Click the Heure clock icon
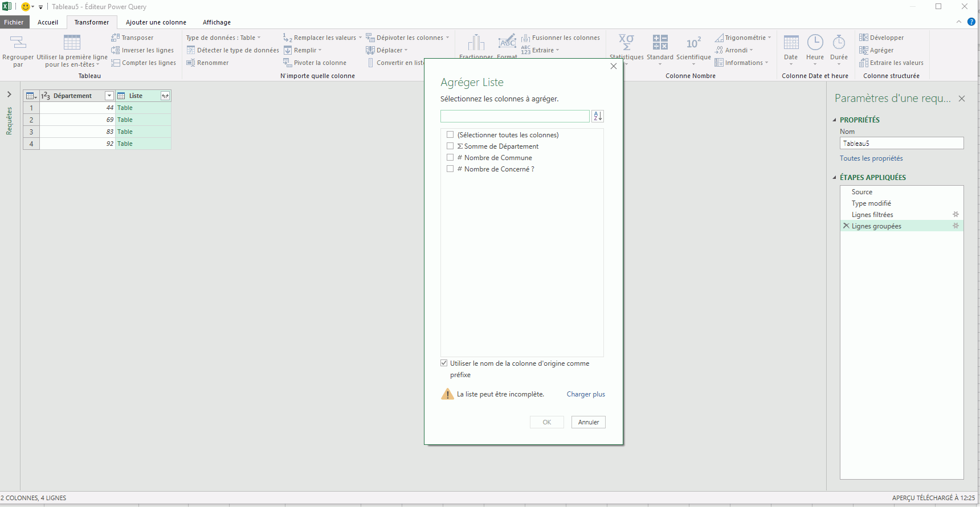Viewport: 980px width, 507px height. coord(815,43)
